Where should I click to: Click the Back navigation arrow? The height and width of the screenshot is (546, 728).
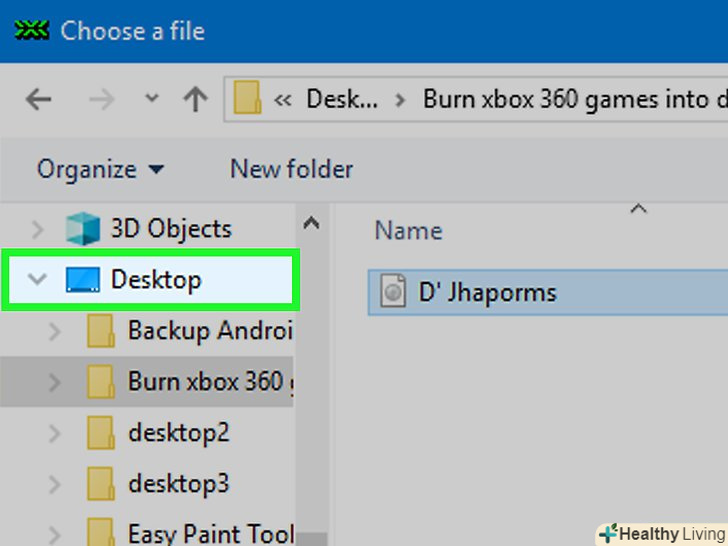(x=38, y=99)
